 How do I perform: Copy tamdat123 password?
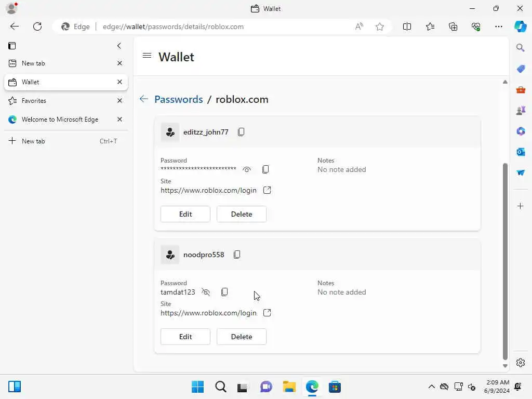coord(224,292)
